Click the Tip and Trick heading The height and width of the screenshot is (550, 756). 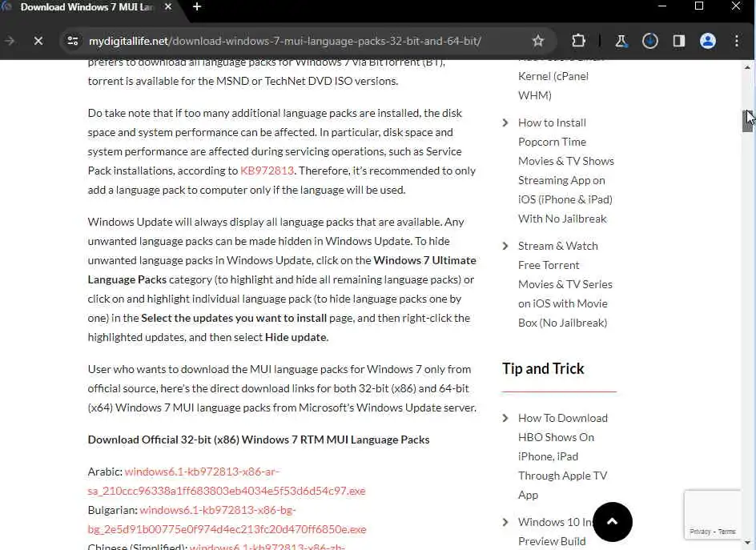click(543, 369)
